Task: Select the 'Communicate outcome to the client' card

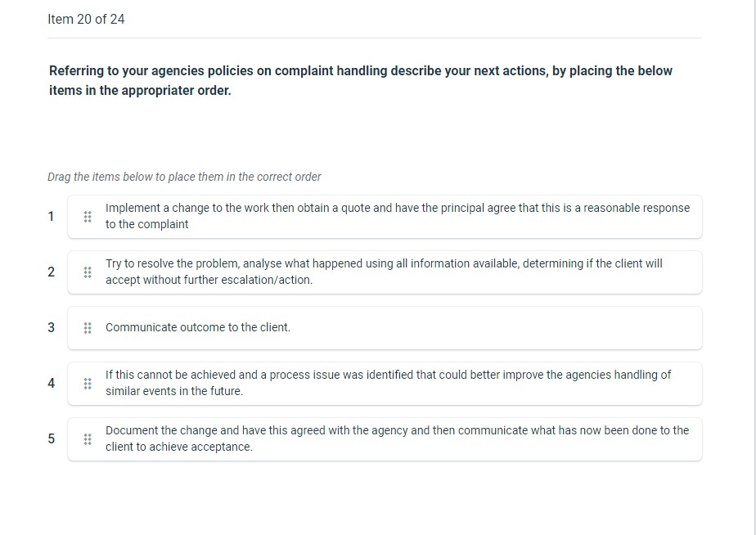Action: tap(385, 327)
